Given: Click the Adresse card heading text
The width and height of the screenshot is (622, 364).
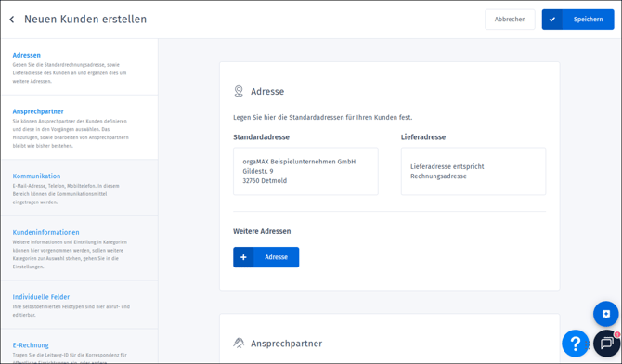Looking at the screenshot, I should (267, 91).
